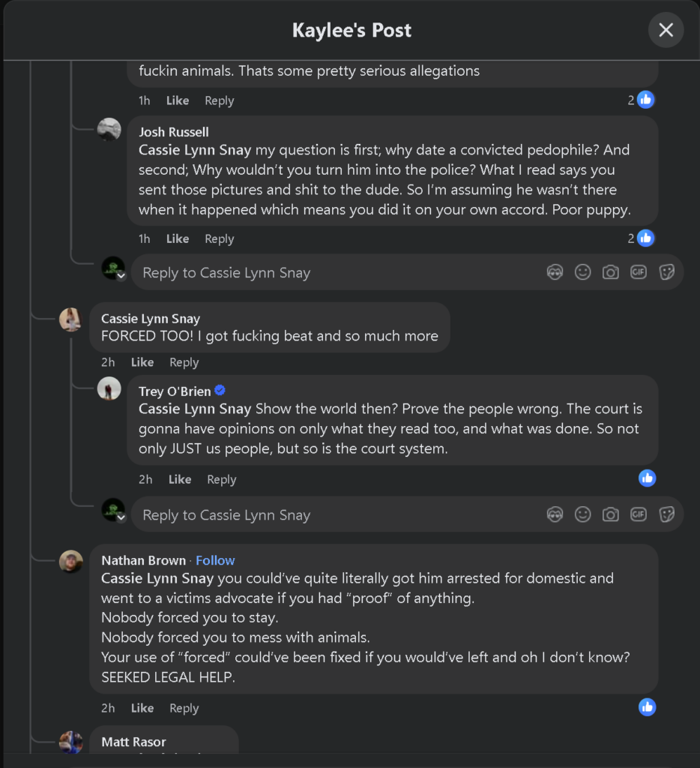Click Cassie Lynn Snay's profile picture
Image resolution: width=700 pixels, height=768 pixels.
click(x=70, y=319)
